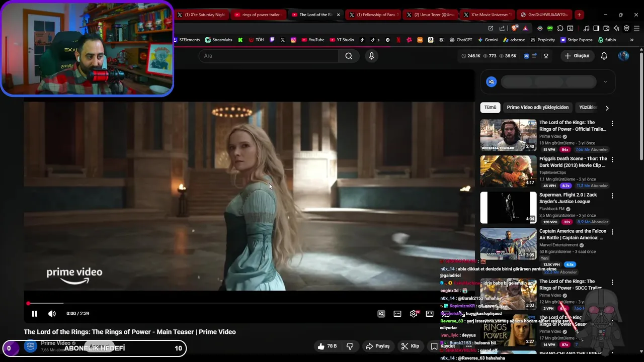Click the Oluştur create button
This screenshot has width=644, height=362.
pos(577,56)
